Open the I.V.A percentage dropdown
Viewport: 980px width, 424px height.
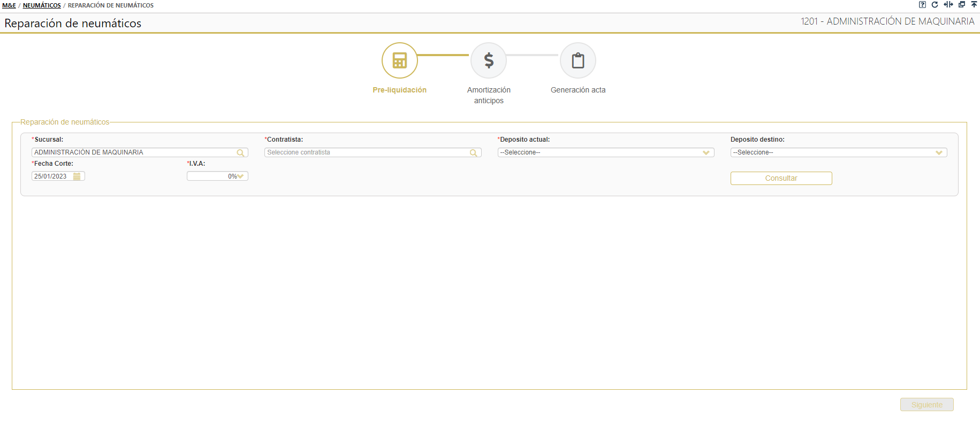(217, 176)
